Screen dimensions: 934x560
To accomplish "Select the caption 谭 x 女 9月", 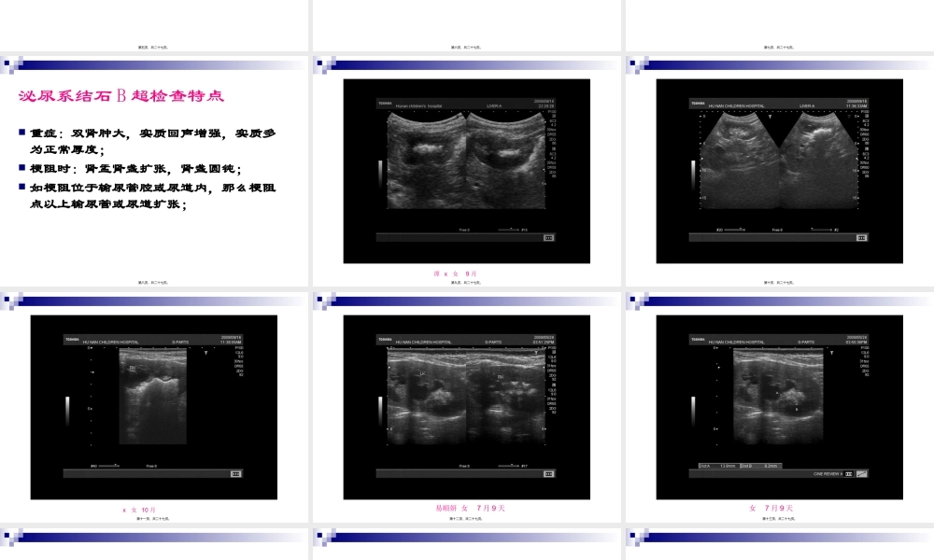I will tap(455, 273).
